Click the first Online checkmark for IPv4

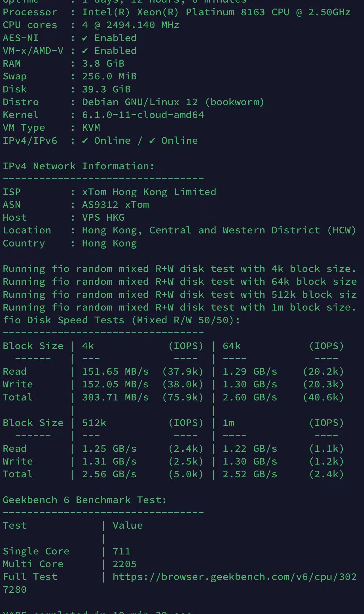(x=85, y=141)
